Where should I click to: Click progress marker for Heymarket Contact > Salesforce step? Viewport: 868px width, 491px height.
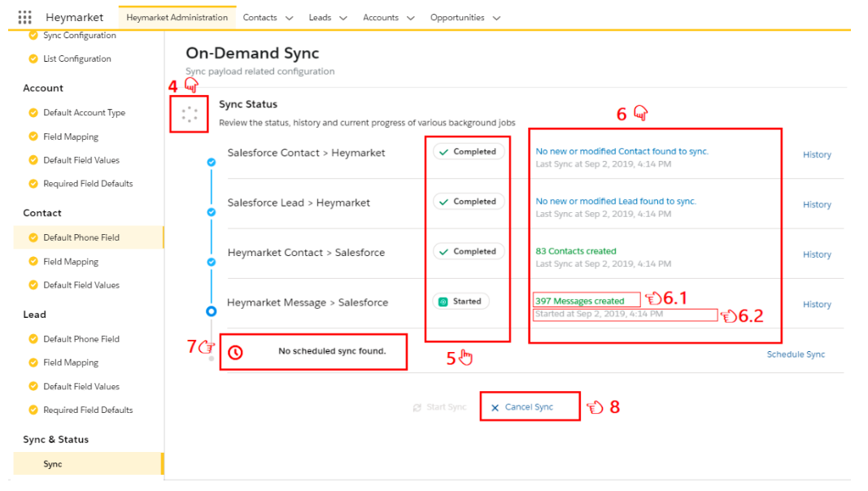click(211, 262)
